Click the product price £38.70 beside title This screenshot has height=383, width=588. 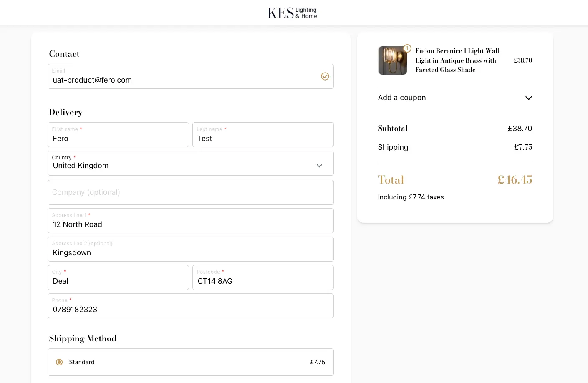pyautogui.click(x=523, y=60)
